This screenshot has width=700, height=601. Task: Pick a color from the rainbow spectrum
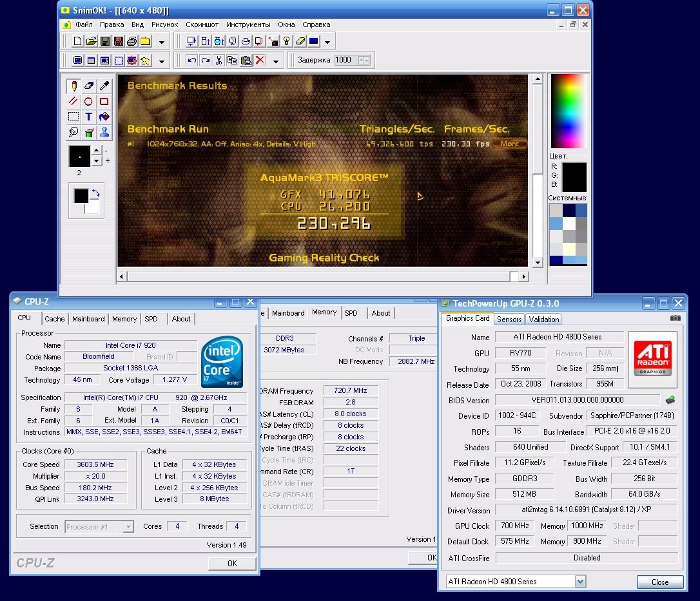click(569, 111)
